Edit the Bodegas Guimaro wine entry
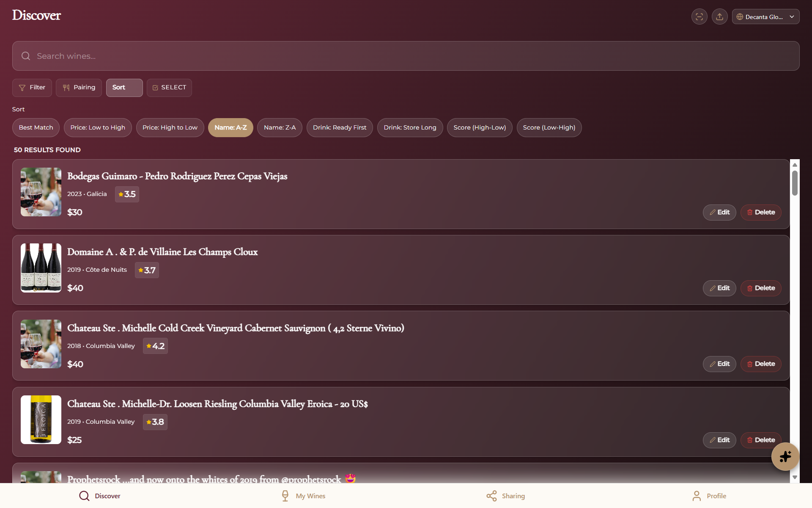812x508 pixels. 719,213
